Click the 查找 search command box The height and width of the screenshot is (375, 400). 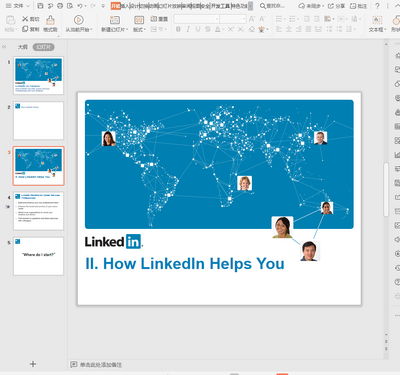(x=272, y=6)
